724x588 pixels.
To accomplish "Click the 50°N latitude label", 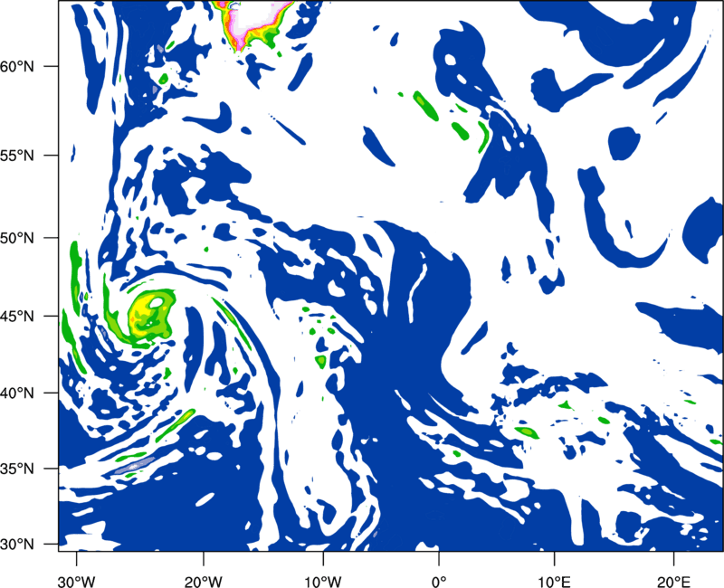I will (17, 238).
